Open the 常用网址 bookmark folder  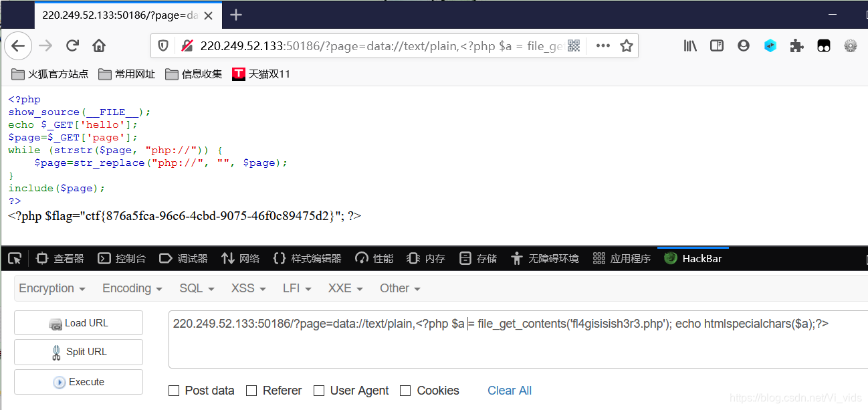[x=127, y=74]
